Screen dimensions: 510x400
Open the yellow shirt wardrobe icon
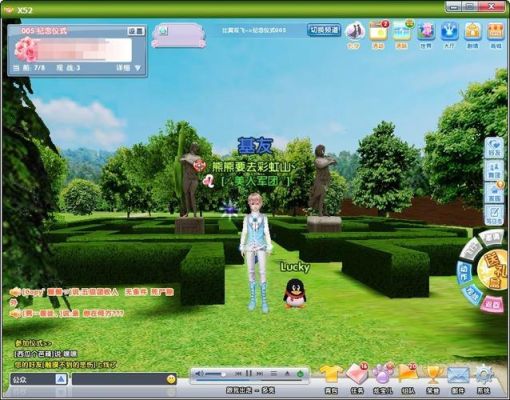tap(331, 375)
